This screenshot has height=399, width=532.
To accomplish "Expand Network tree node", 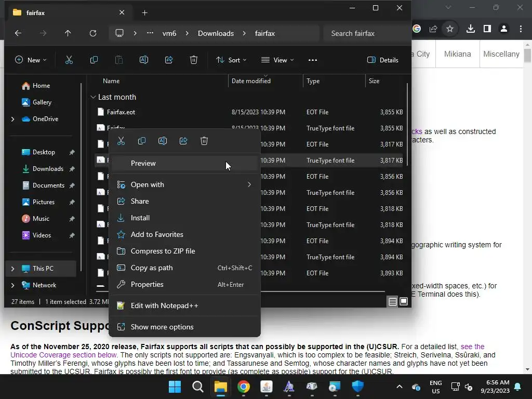I will [x=13, y=285].
